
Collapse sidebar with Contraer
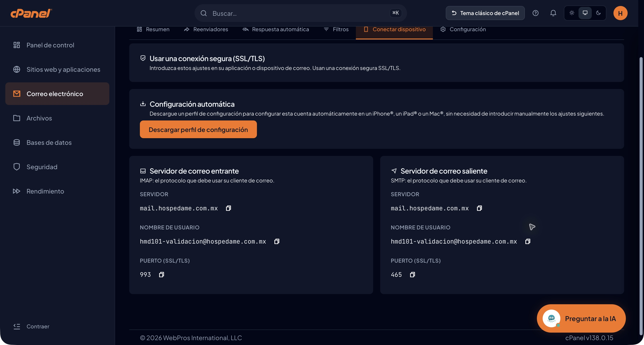pyautogui.click(x=31, y=326)
